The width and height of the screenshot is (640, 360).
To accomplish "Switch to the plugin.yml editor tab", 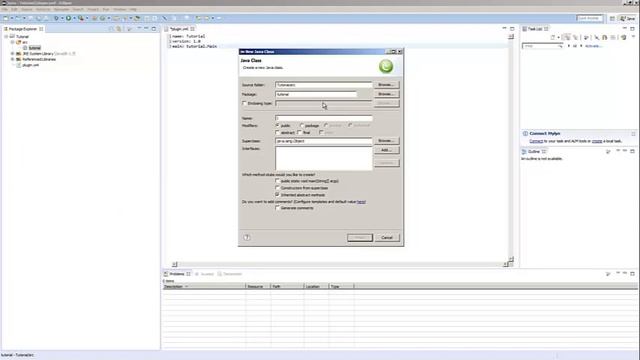I will click(180, 29).
